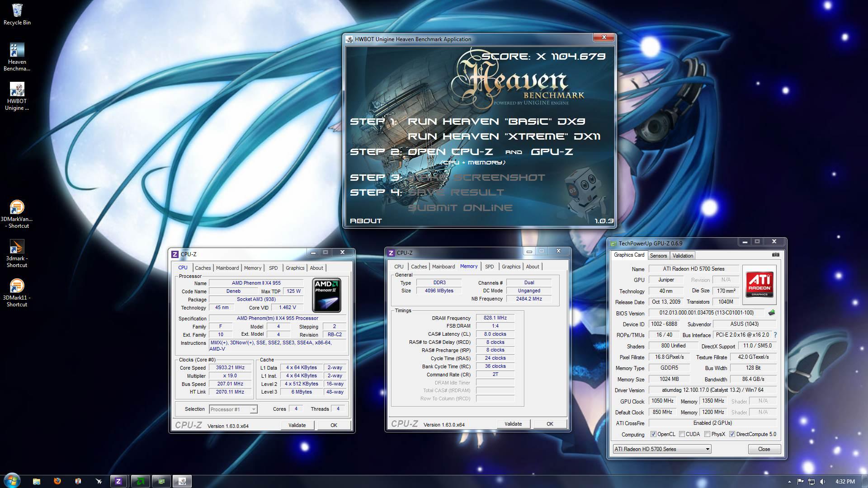Viewport: 868px width, 488px height.
Task: Switch to HWBOT Heaven taskbar button
Action: pos(183,481)
